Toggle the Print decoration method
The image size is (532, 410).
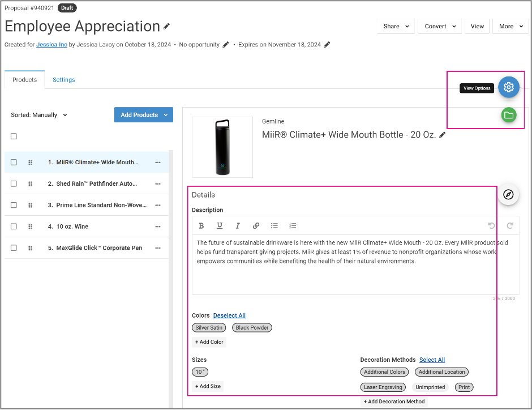[x=464, y=387]
